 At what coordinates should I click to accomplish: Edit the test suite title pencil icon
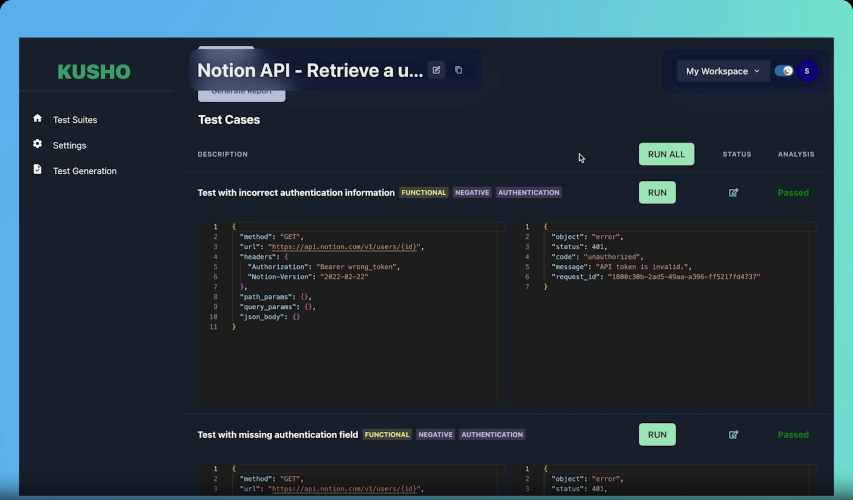click(x=436, y=70)
